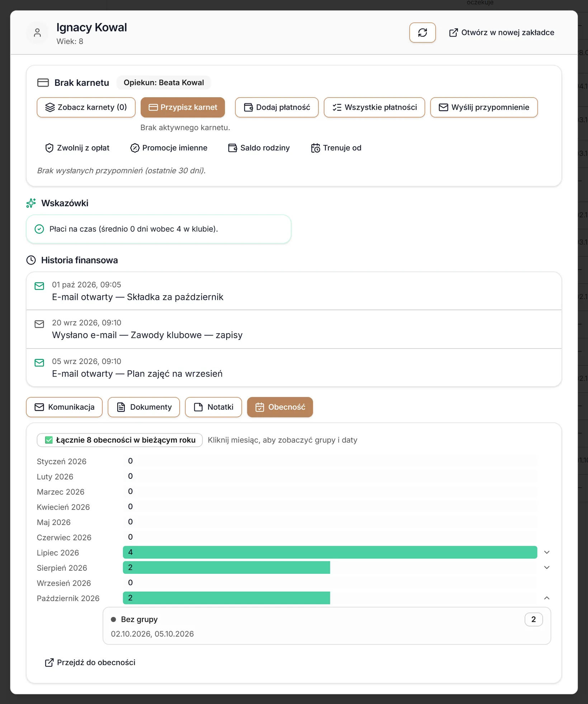Expand the Lipiec 2026 row chevron
The width and height of the screenshot is (588, 704).
[547, 553]
